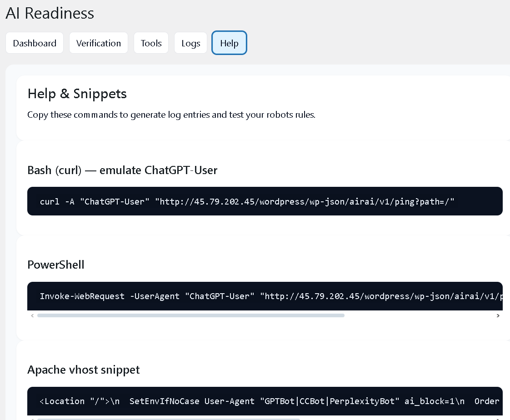
Task: Click the PowerShell snippet's horizontal scrollbar thumb
Action: [191, 315]
